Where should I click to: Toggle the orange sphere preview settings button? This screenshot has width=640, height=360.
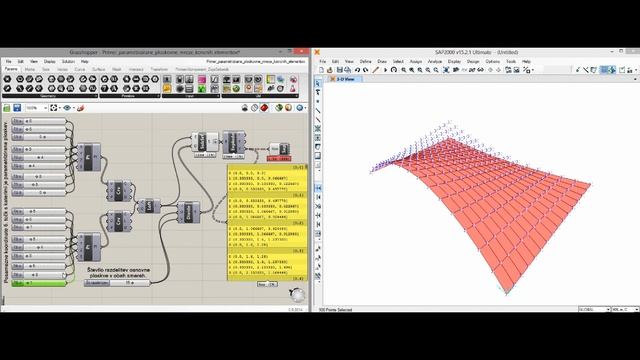(x=289, y=108)
